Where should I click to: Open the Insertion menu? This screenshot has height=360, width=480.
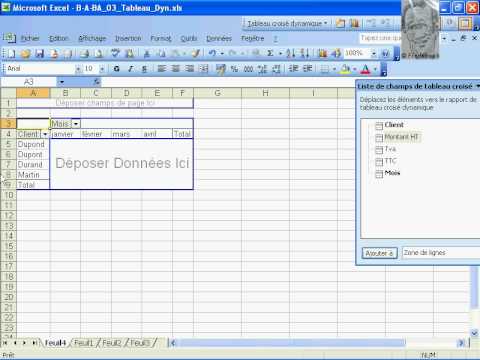pos(128,38)
